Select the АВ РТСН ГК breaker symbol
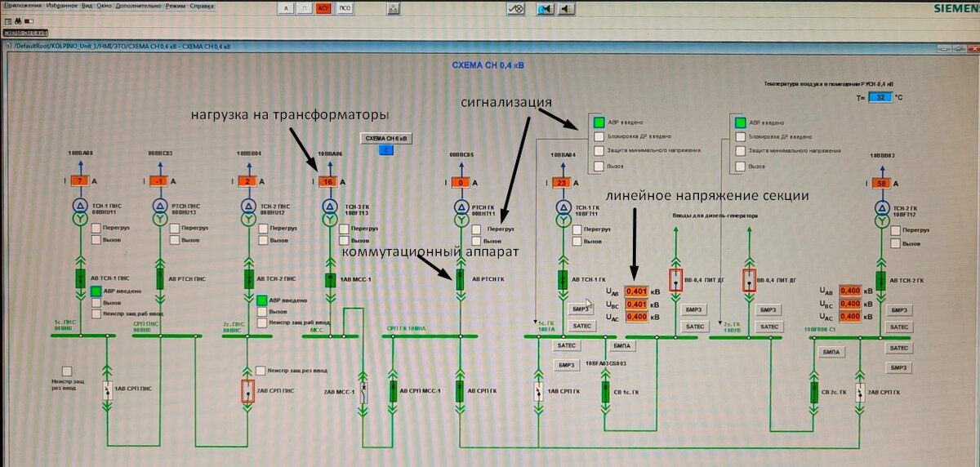The height and width of the screenshot is (467, 980). [x=459, y=278]
